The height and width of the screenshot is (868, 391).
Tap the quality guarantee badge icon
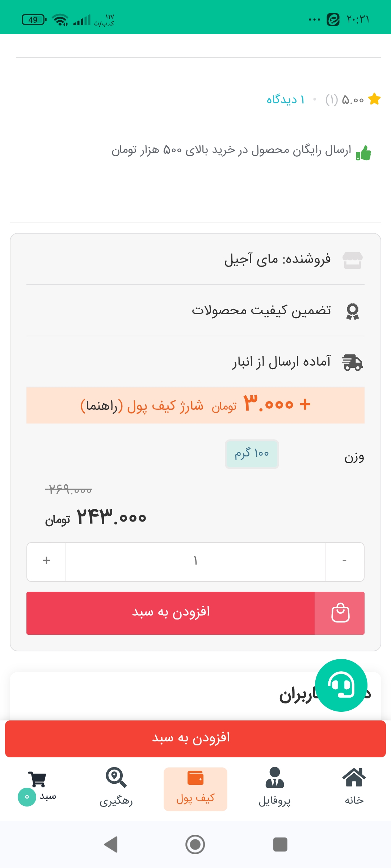pyautogui.click(x=353, y=311)
